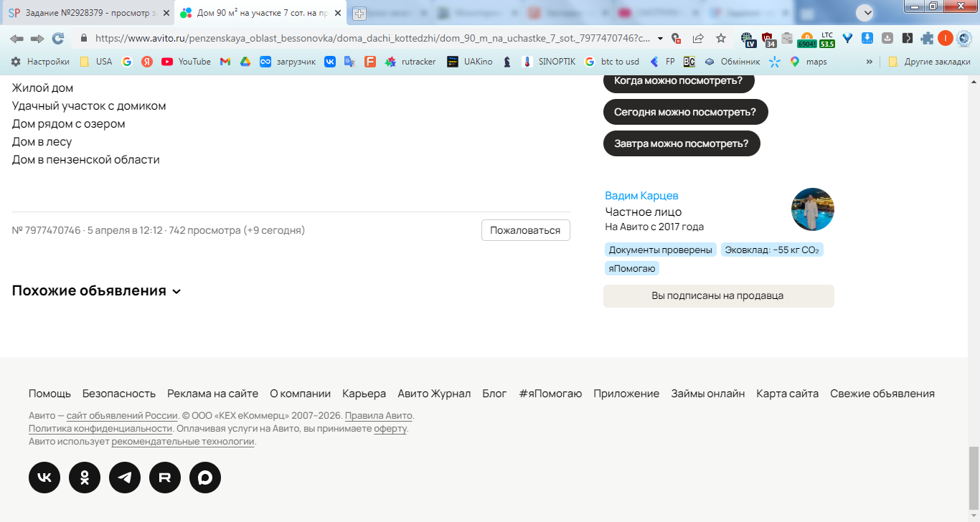Open the VPN globe LV extension

pos(748,39)
